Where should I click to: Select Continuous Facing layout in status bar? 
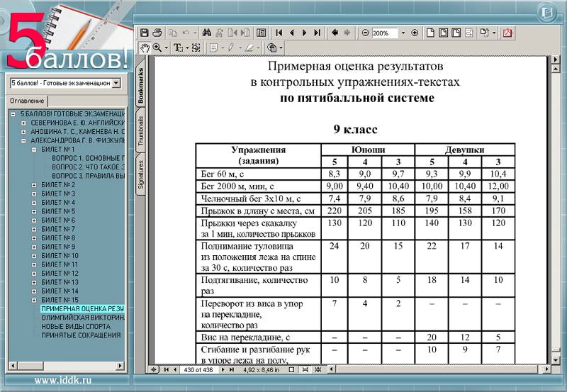coord(318,369)
